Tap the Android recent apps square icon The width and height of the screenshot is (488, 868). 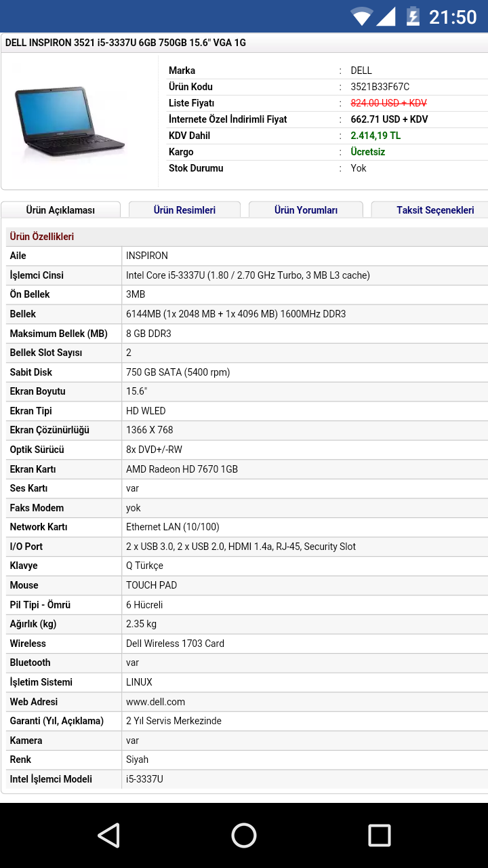tap(380, 835)
